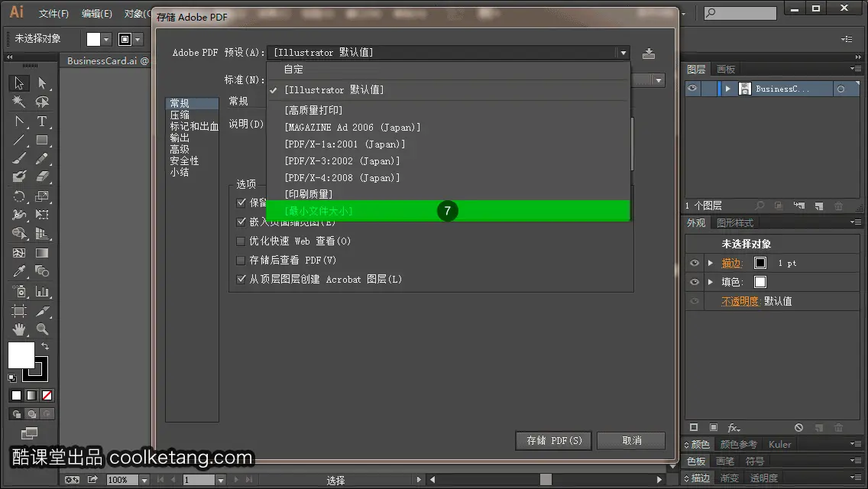The width and height of the screenshot is (868, 489).
Task: Select the Blob Brush tool
Action: click(19, 177)
